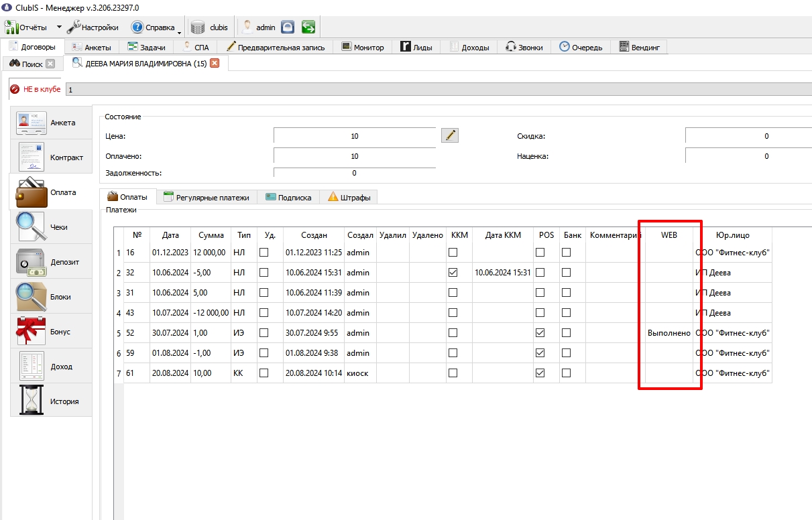Open the Контракт sidebar section
This screenshot has height=520, width=812.
51,158
